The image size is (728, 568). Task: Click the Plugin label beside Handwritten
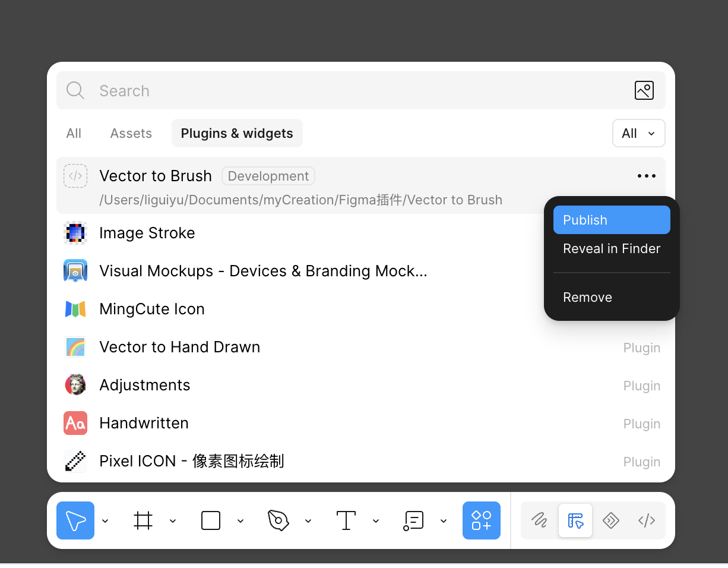coord(642,424)
